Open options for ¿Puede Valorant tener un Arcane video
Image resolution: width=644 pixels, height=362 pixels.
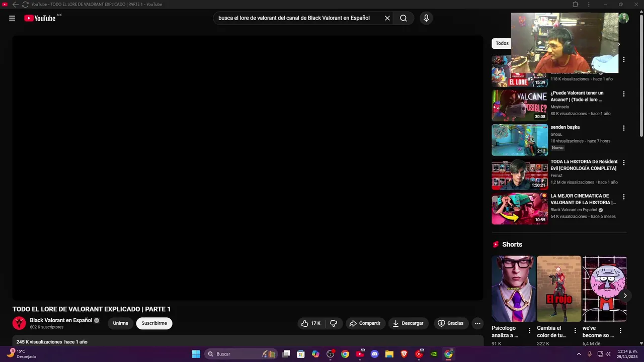pyautogui.click(x=624, y=94)
